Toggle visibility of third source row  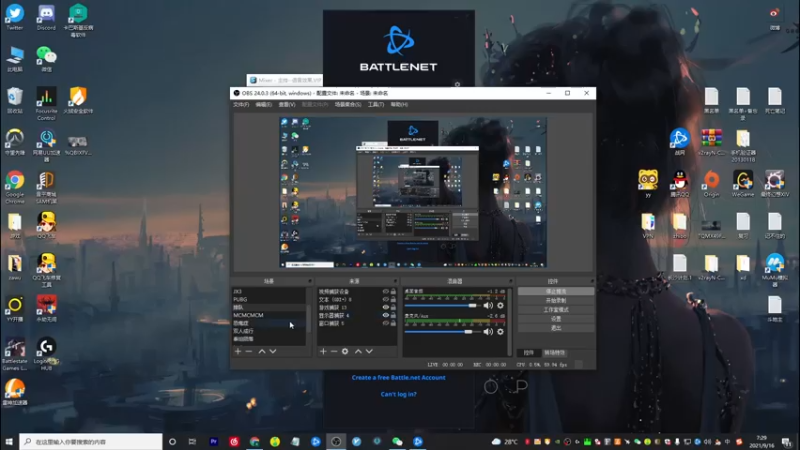(x=386, y=307)
